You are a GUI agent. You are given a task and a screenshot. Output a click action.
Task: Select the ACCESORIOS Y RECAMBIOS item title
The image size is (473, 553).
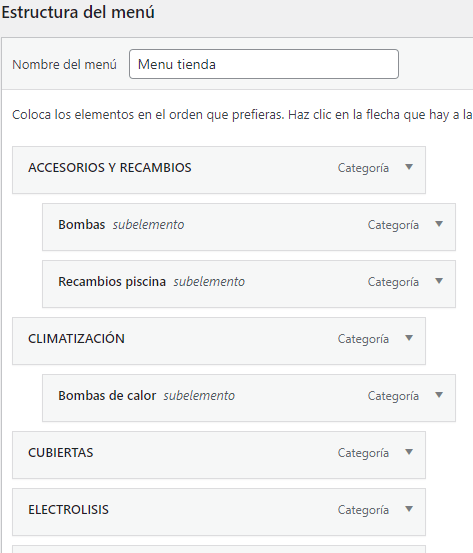click(110, 168)
